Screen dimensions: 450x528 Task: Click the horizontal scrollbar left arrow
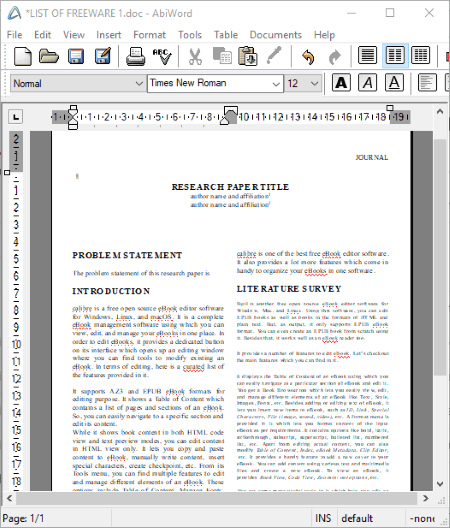point(9,498)
